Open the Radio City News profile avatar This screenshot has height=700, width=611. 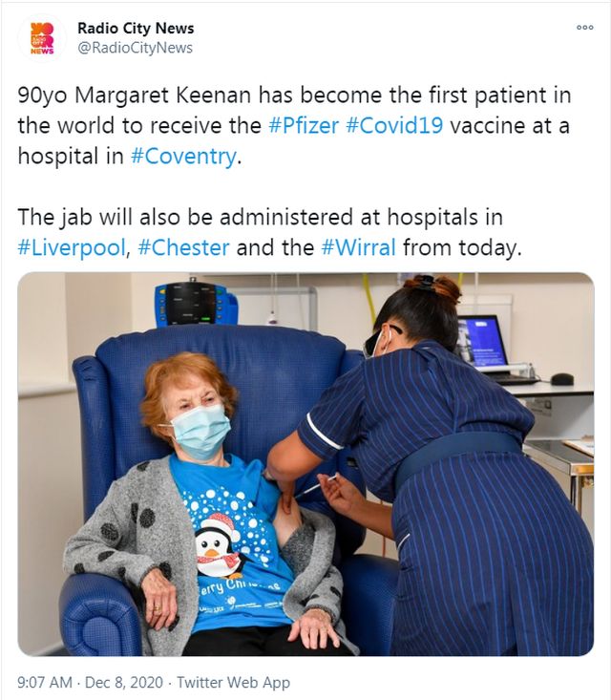pos(42,38)
